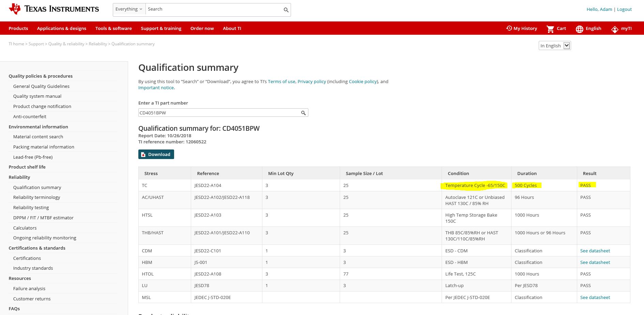The height and width of the screenshot is (315, 644).
Task: Click the My History clock icon
Action: click(x=509, y=28)
